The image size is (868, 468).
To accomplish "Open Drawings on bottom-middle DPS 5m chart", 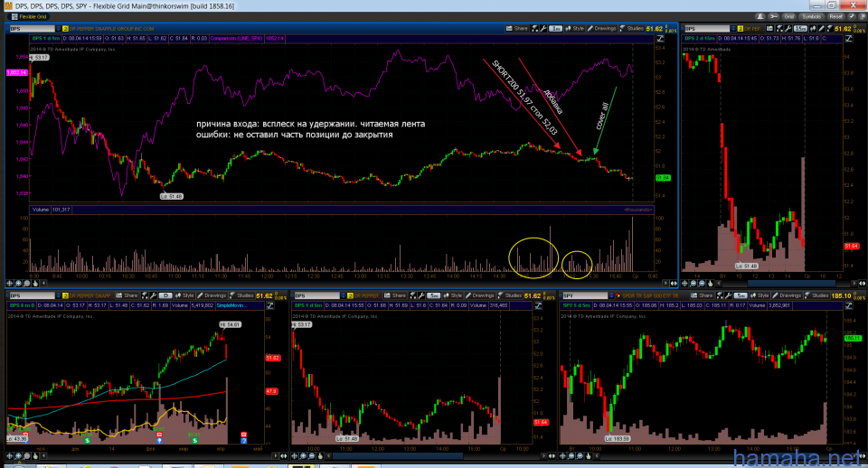I will coord(479,295).
